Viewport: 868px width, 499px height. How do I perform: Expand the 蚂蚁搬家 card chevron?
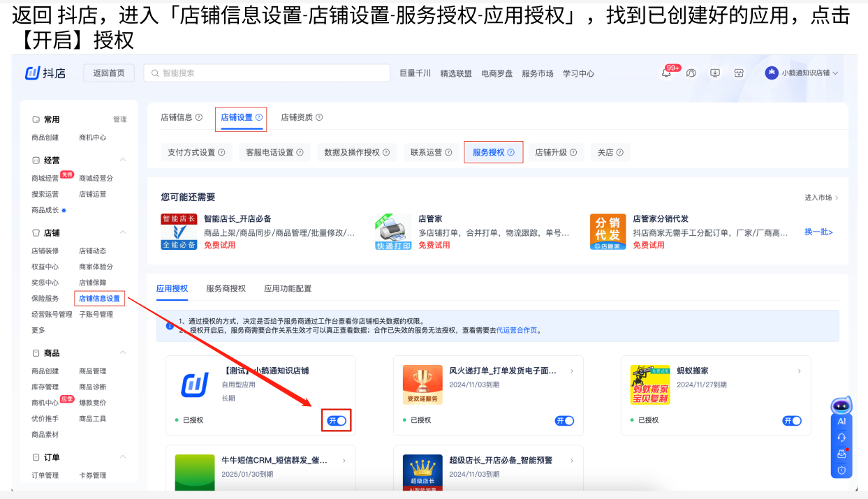click(x=800, y=371)
